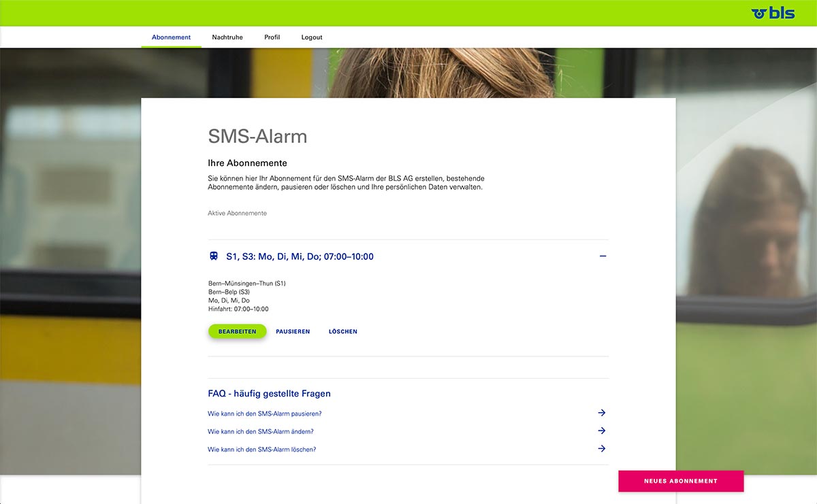Viewport: 817px width, 504px height.
Task: Click the FAQ - häufig gestellte Fragen heading
Action: click(269, 394)
